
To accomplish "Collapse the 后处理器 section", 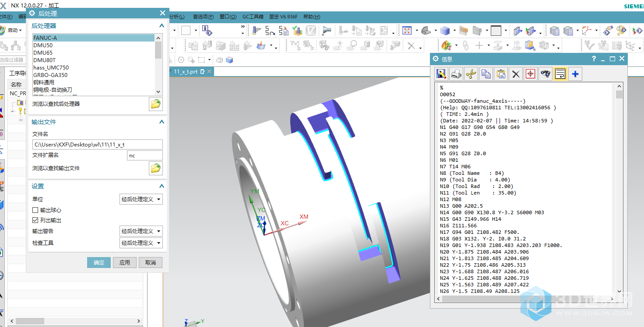I will click(x=162, y=26).
